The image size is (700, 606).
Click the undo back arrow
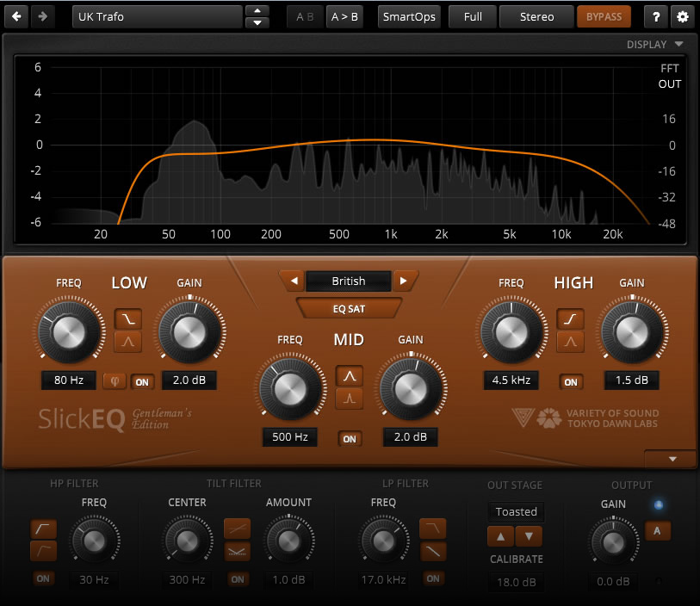(16, 17)
